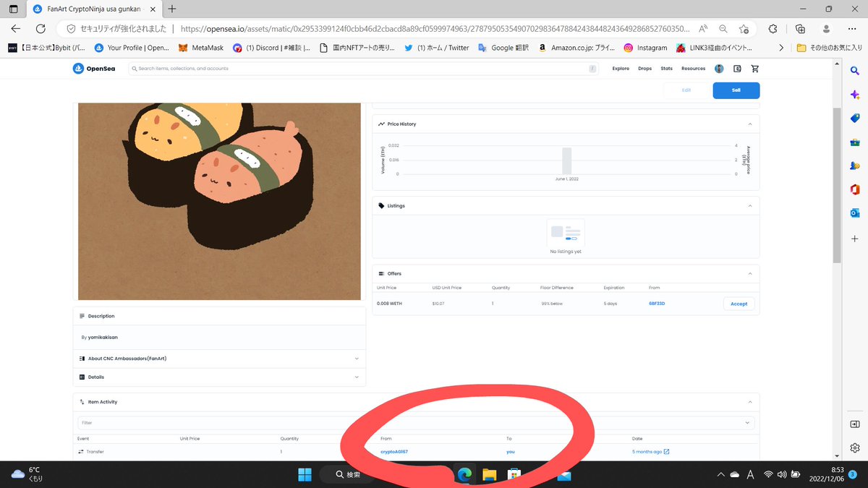Expand the Details section

pos(219,377)
